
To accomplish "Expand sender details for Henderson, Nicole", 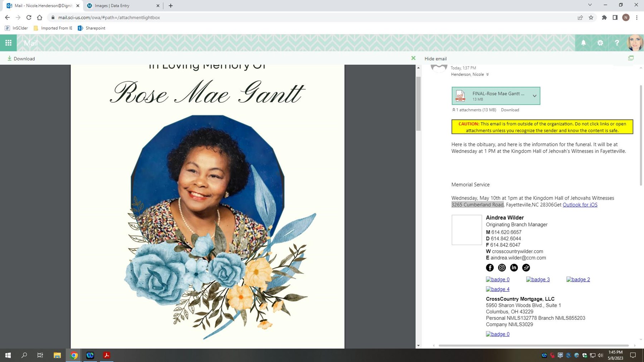I will pyautogui.click(x=487, y=74).
